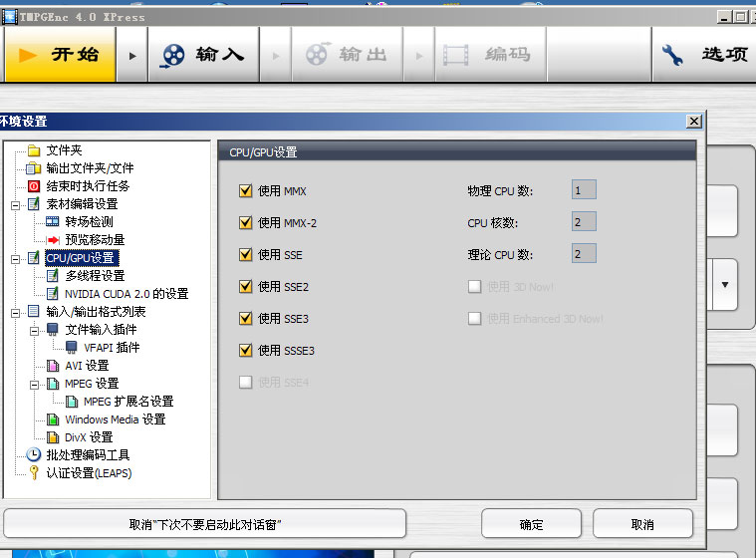Screen dimensions: 756x558
Task: Click the red arrow icon beside 预览移动量
Action: [x=53, y=240]
